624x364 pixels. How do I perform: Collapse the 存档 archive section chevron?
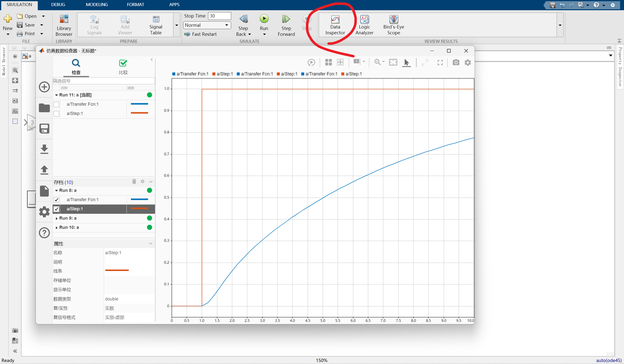click(x=151, y=182)
